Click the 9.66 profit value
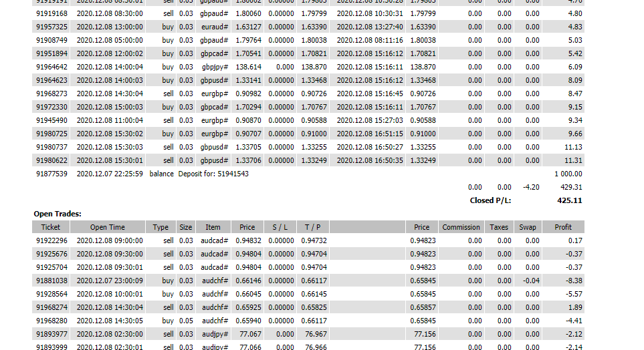Screen dimensions: 644x350 (x=575, y=134)
